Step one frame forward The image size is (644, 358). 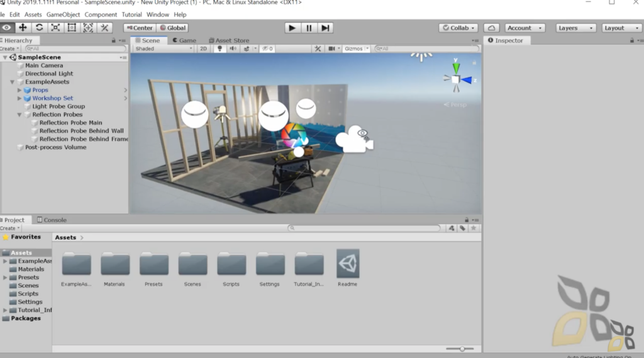pyautogui.click(x=325, y=28)
